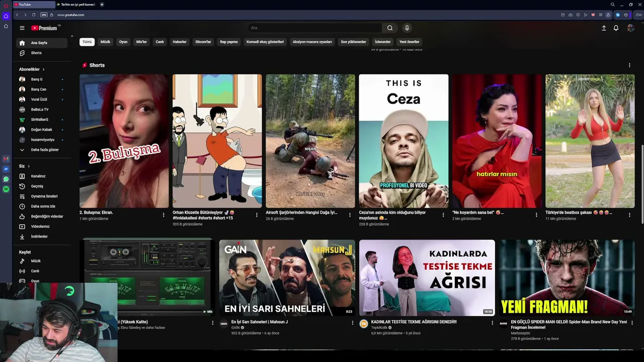Filter by Haberler chip
The image size is (644, 362).
(x=180, y=42)
